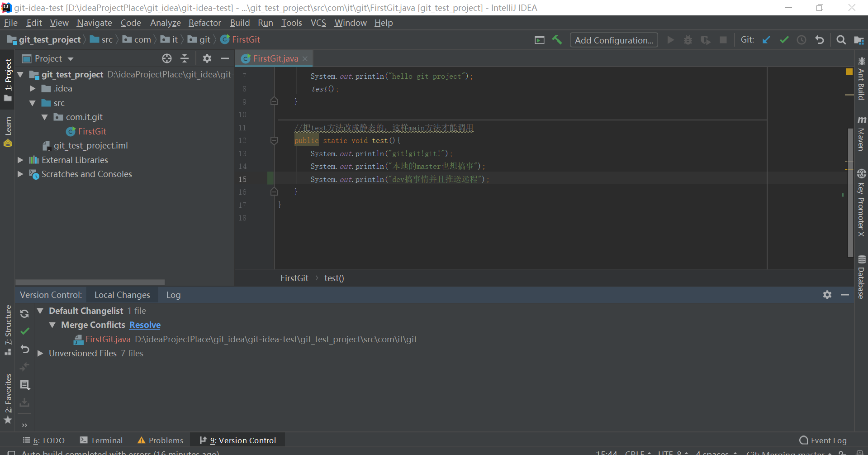Screen dimensions: 868x455
Task: Open the VCS menu
Action: coord(318,23)
